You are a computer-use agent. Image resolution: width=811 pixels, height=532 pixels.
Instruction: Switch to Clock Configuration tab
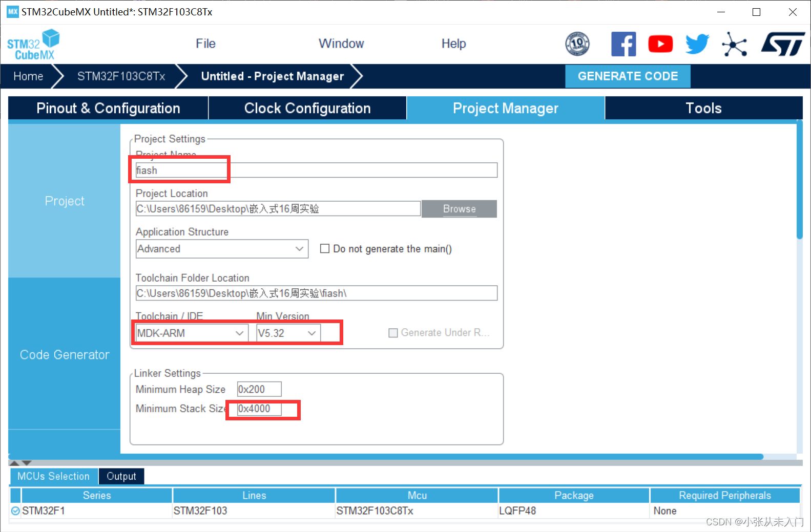coord(307,108)
